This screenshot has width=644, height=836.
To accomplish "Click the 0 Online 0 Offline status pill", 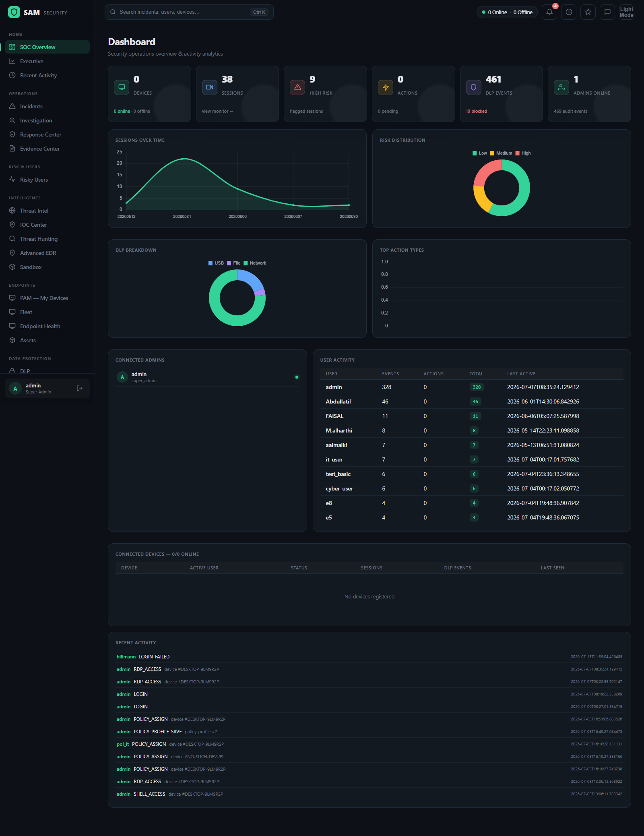I will (x=507, y=12).
